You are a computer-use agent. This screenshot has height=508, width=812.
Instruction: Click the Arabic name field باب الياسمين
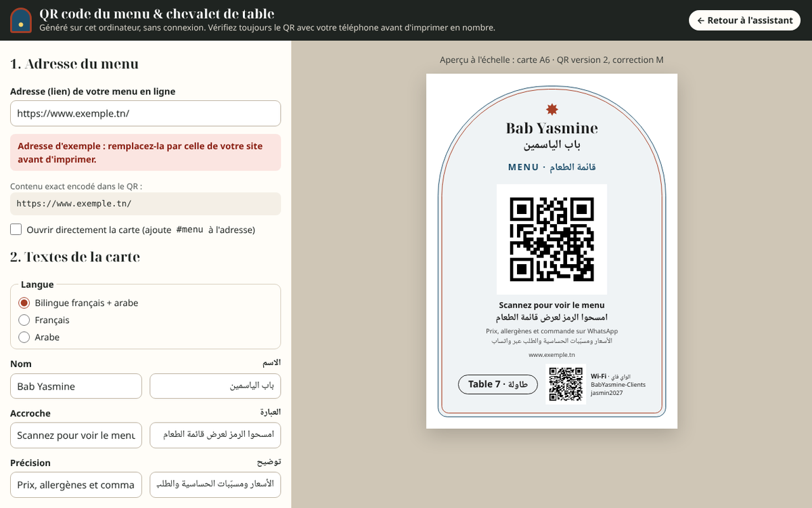[x=215, y=386]
